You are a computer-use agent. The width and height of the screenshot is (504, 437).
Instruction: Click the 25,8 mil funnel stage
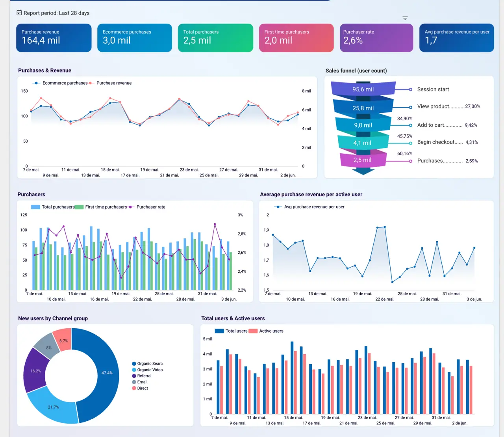pos(363,108)
